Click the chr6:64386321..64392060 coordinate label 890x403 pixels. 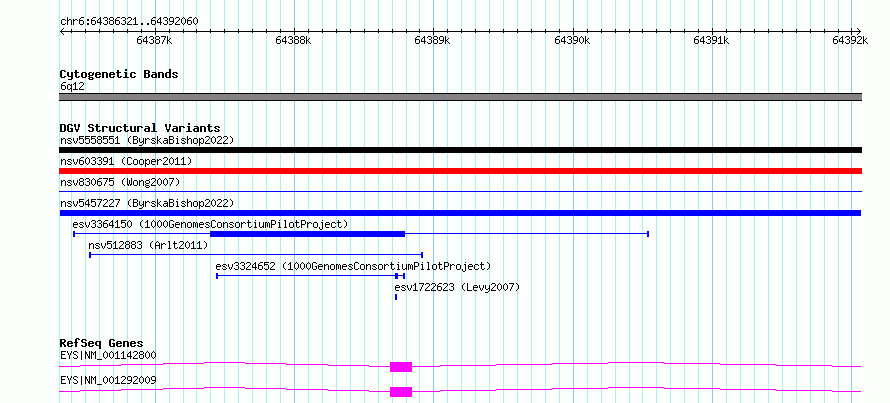click(x=129, y=22)
